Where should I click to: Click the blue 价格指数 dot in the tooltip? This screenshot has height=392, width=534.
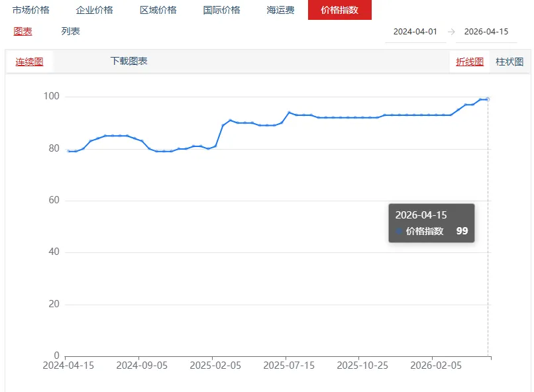pos(398,231)
